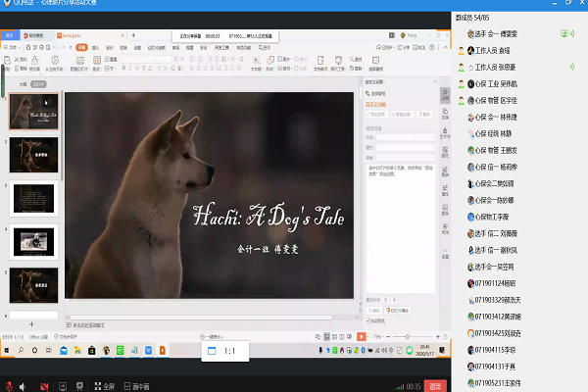Viewport: 588px width, 392px height.
Task: Click the screen share icon in call bar
Action: 63,386
